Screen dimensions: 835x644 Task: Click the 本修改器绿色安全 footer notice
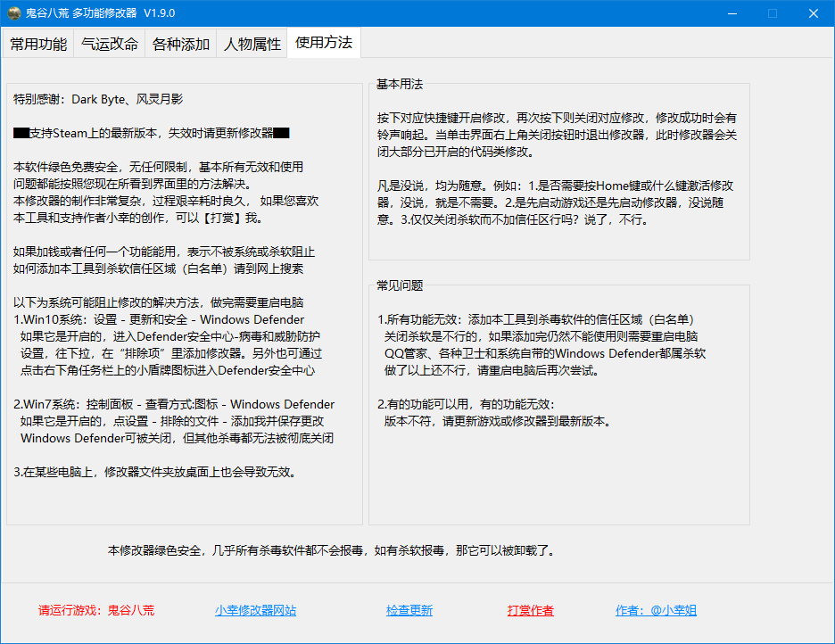point(331,550)
